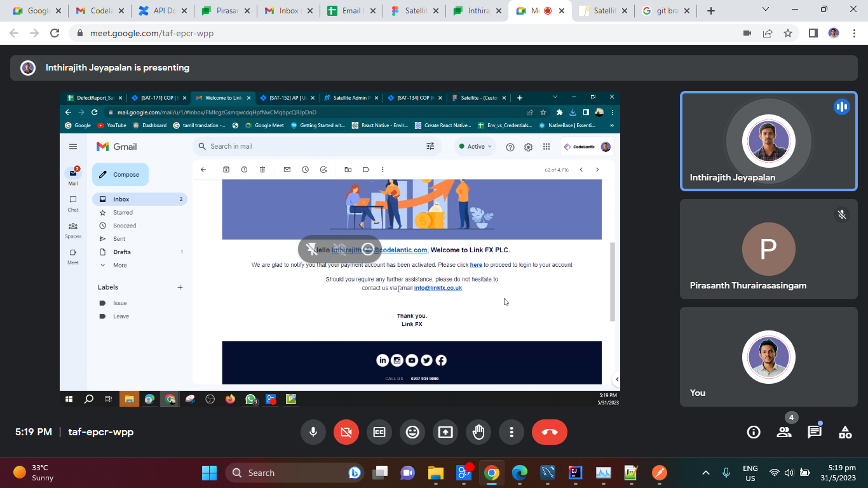Open the emoji reactions panel

[412, 432]
